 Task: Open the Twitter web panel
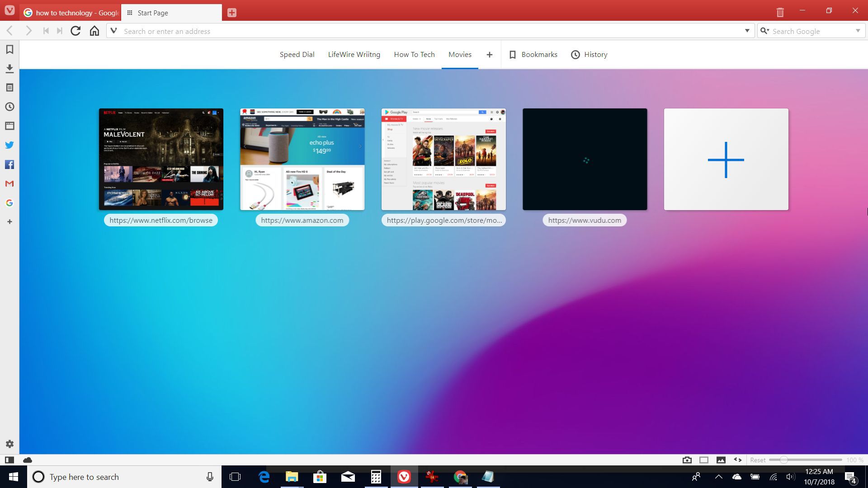(x=9, y=145)
